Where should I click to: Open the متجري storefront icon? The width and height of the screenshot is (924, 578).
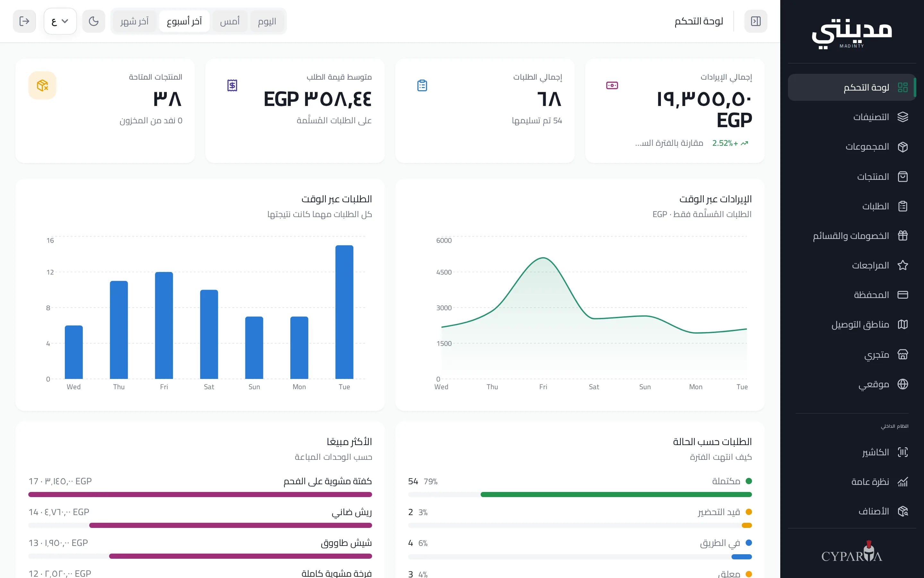coord(902,355)
